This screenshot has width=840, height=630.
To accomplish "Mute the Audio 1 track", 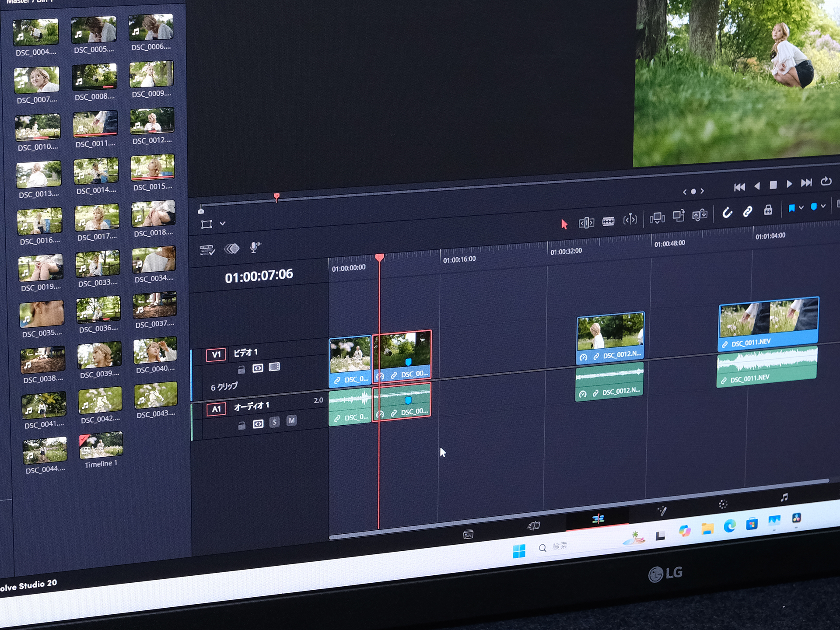I will point(291,420).
